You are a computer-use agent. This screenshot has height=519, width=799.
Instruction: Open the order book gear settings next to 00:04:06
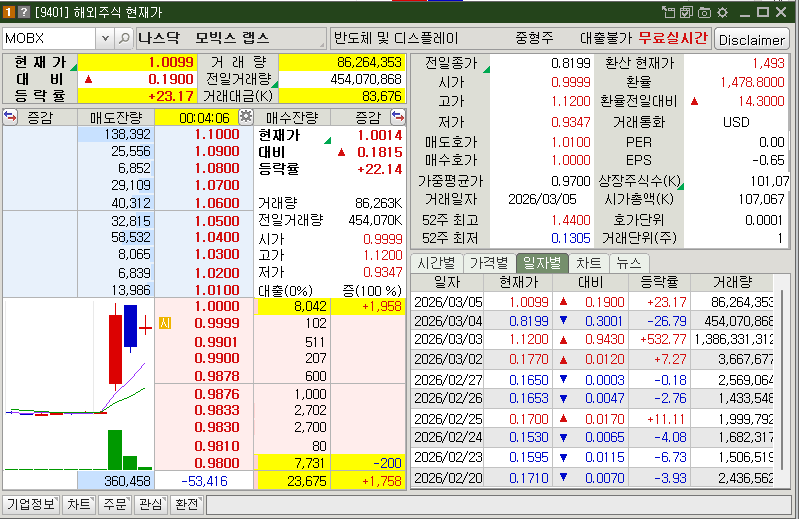tap(246, 117)
